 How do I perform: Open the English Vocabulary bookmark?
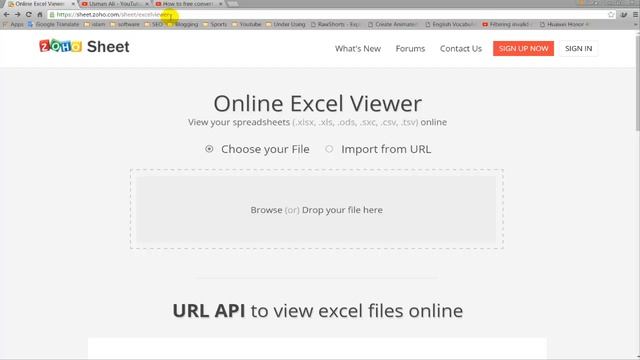450,24
